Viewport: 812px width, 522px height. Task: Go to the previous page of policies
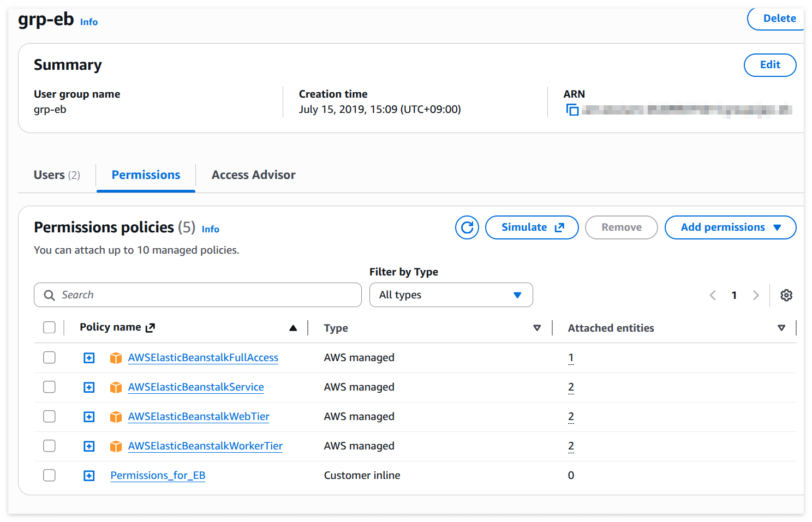[713, 295]
